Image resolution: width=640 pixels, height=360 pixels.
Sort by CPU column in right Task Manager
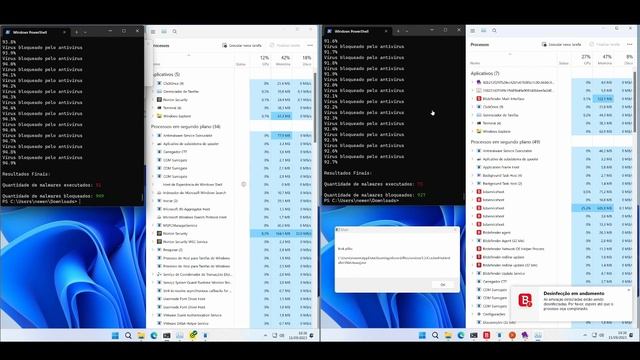coord(586,59)
